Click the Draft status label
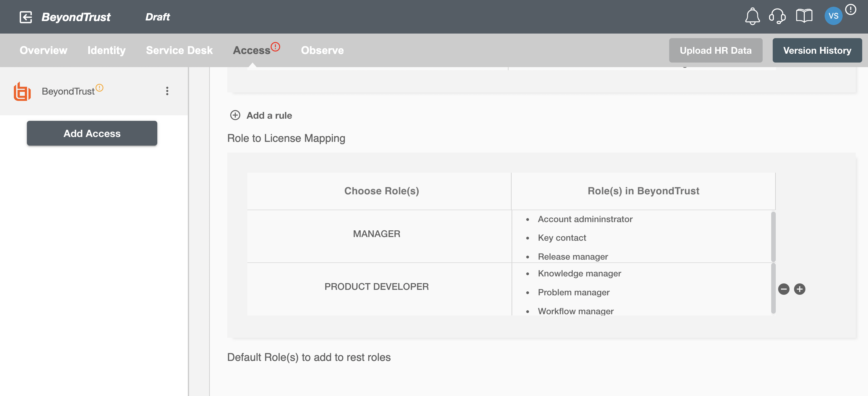Image resolution: width=868 pixels, height=396 pixels. click(x=157, y=17)
